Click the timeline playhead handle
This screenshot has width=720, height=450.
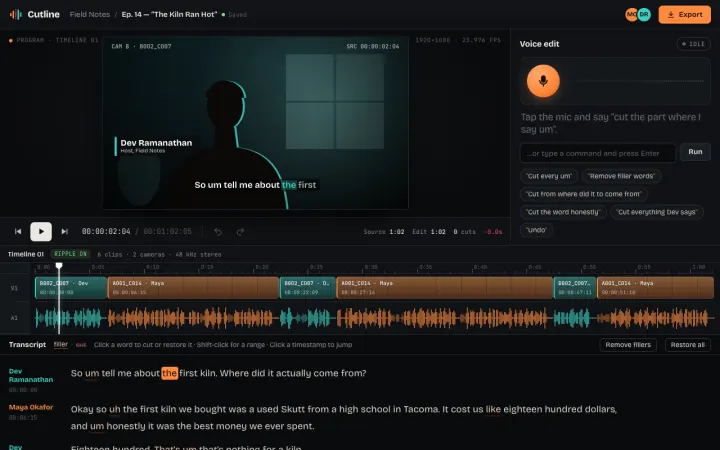(59, 266)
